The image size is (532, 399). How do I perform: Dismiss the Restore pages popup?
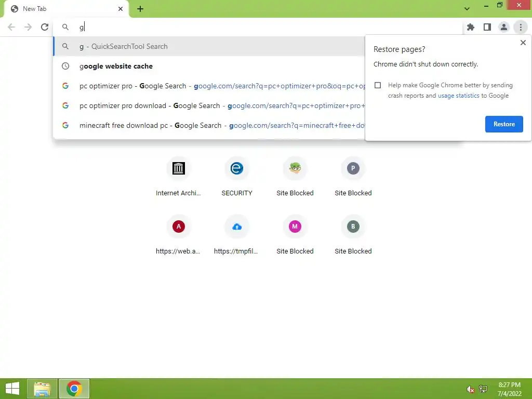pyautogui.click(x=523, y=43)
